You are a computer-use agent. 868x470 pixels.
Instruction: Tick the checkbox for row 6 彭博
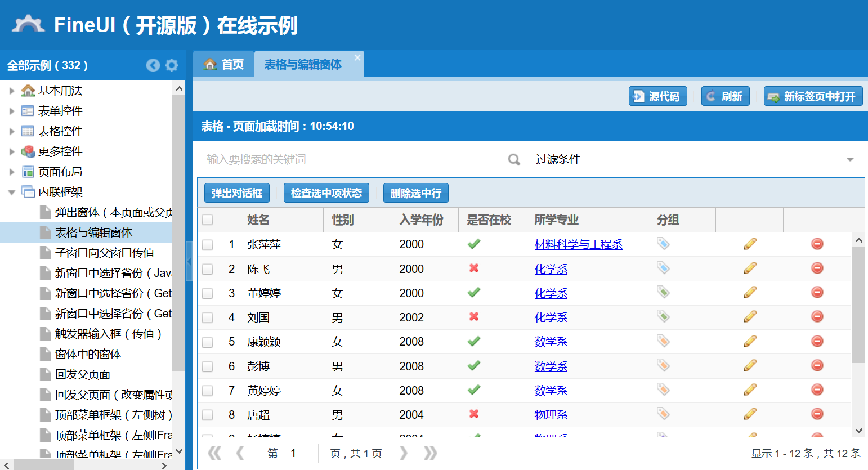coord(208,366)
